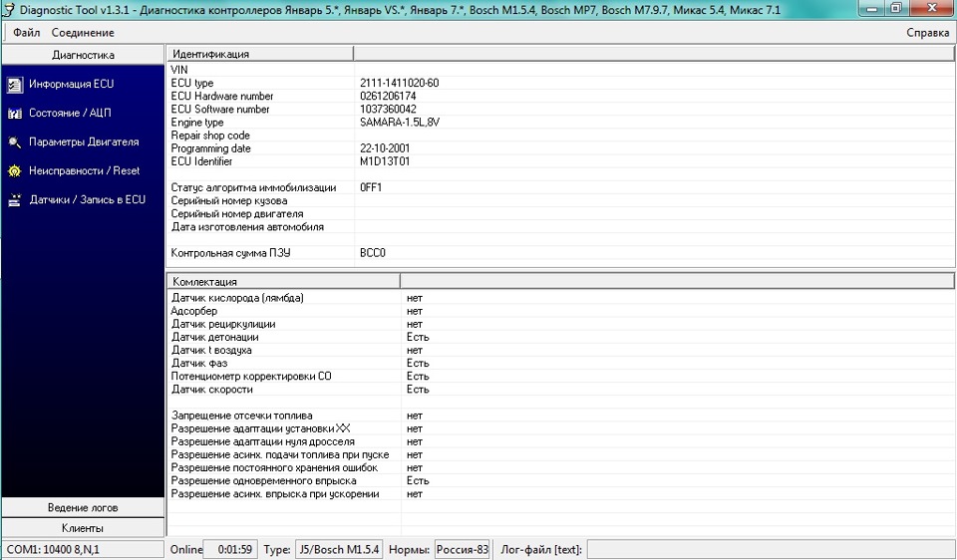Select Серийный номер кузова row

pos(560,200)
